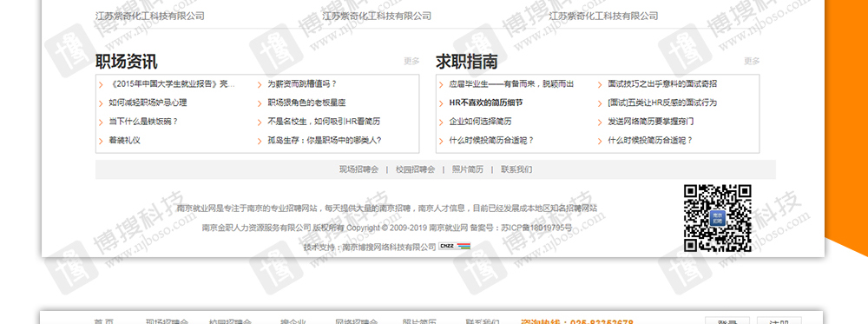This screenshot has width=868, height=324.
Task: Open 联系我们 in footer navigation
Action: [x=516, y=169]
